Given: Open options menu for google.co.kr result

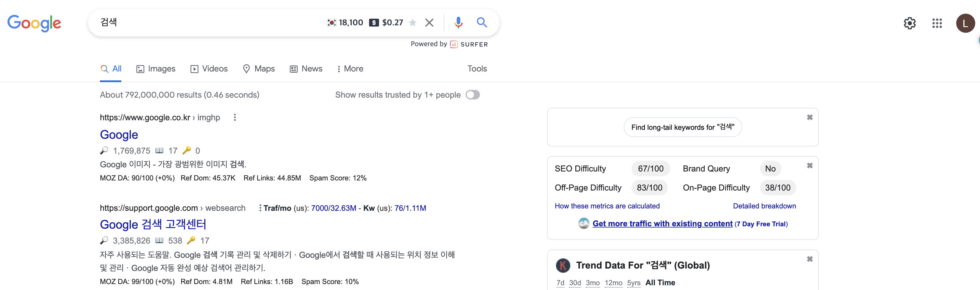Looking at the screenshot, I should point(235,117).
